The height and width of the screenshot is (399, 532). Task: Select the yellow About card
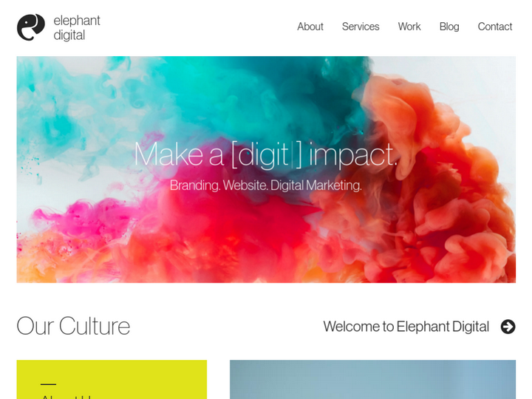coord(112,379)
